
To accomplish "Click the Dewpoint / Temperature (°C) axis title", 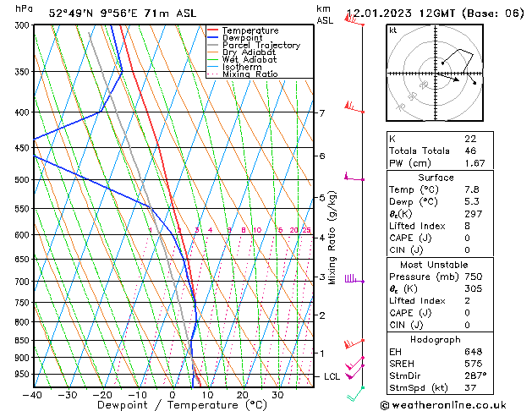I will tap(182, 405).
